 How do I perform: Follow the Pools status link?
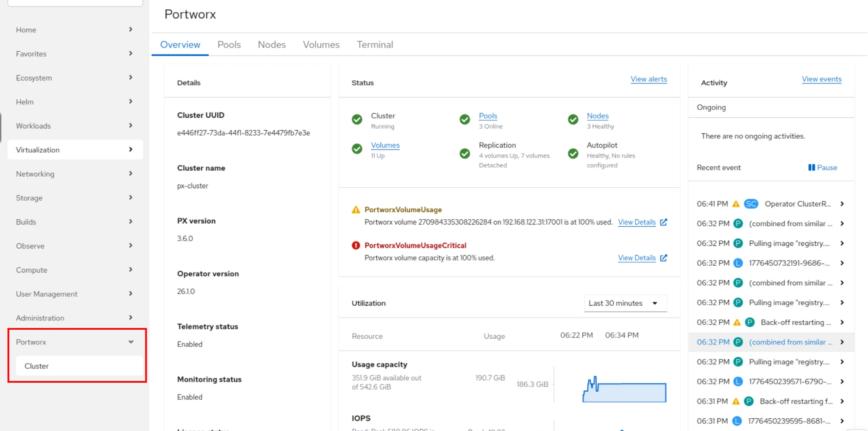coord(488,116)
